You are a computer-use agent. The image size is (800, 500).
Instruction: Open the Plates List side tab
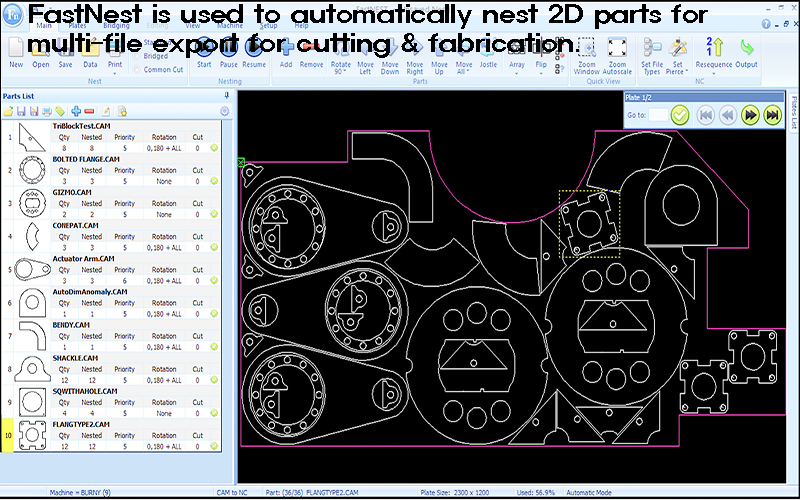point(793,115)
